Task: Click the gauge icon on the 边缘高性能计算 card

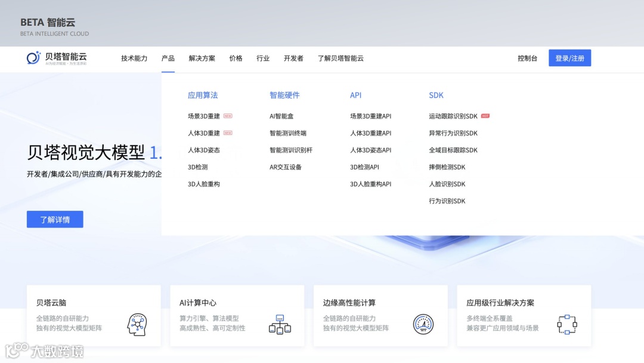Action: 423,324
